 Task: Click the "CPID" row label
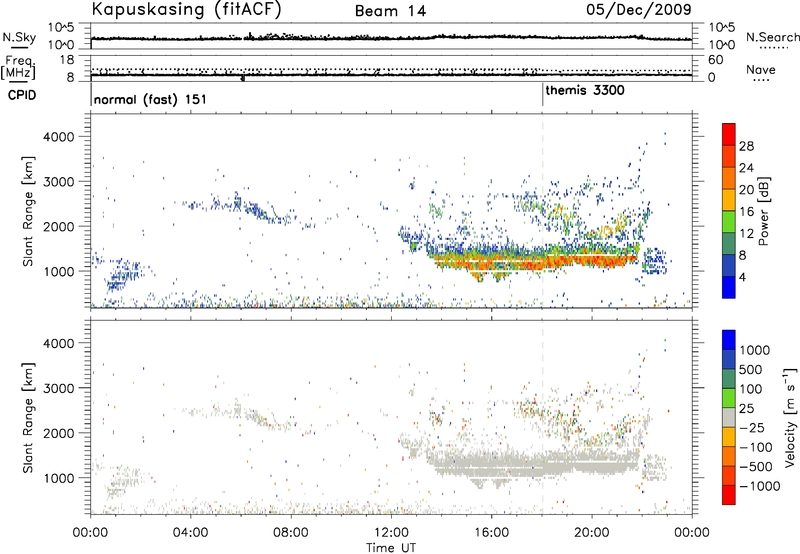point(22,95)
